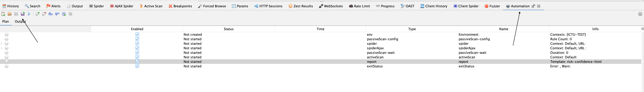Expand the spider job row
This screenshot has height=92, width=644.
(x=2, y=44)
